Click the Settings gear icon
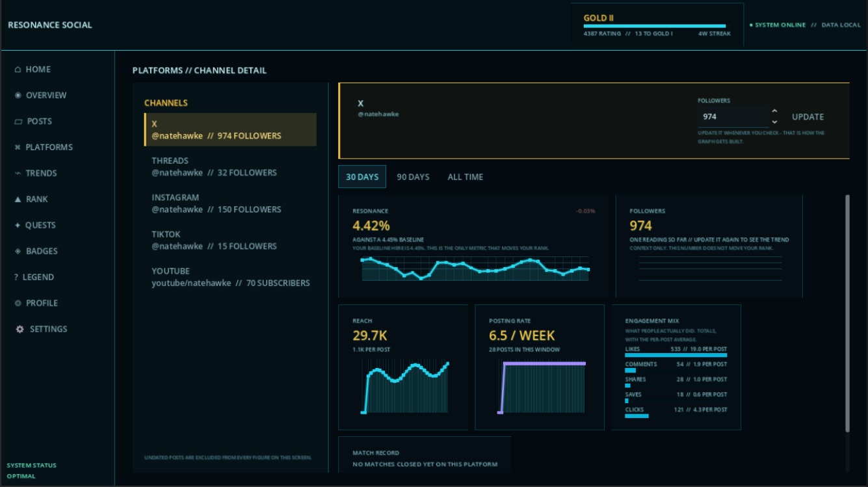The width and height of the screenshot is (868, 487). (x=20, y=330)
